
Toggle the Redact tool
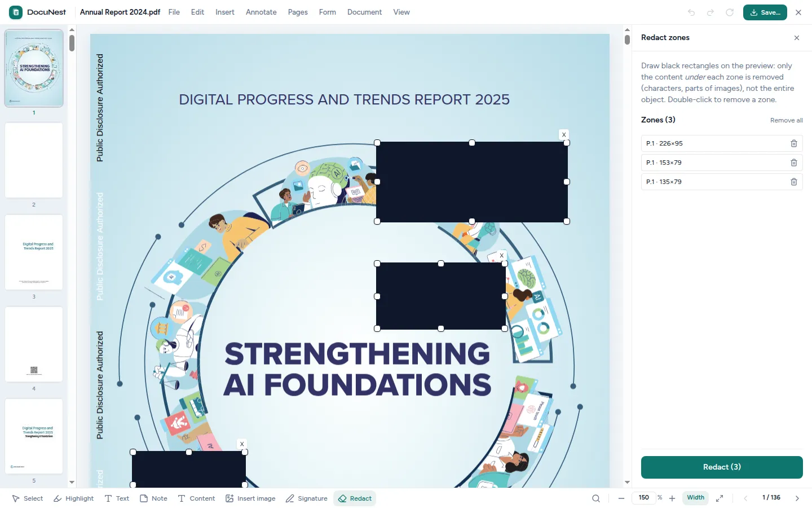(355, 498)
